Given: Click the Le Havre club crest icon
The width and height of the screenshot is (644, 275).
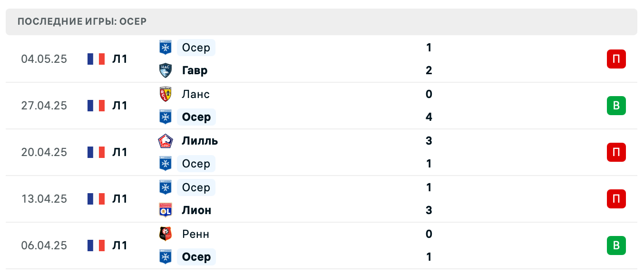Looking at the screenshot, I should pos(165,70).
